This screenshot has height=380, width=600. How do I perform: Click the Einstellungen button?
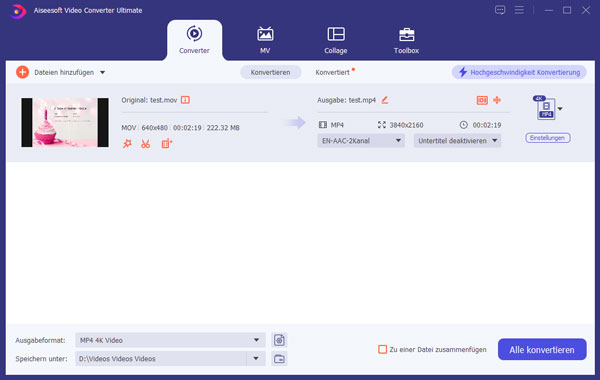click(x=548, y=138)
